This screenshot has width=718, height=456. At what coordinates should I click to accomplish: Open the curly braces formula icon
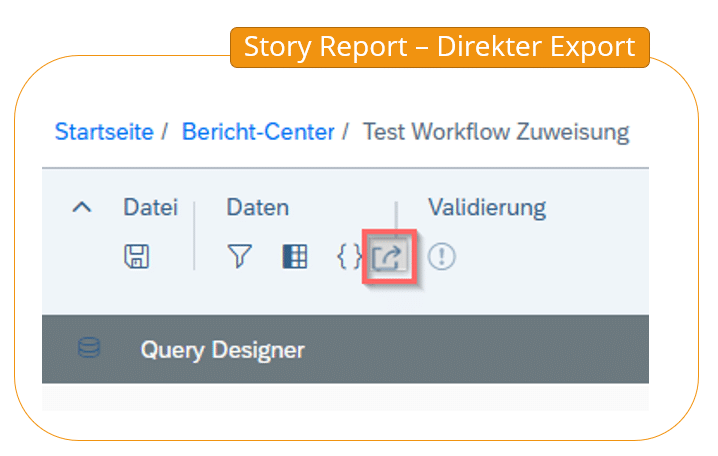(348, 258)
